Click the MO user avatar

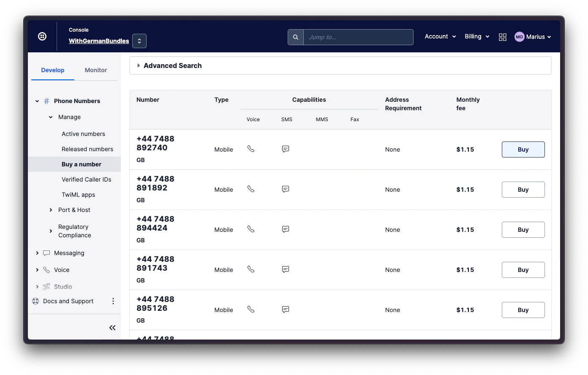click(519, 37)
